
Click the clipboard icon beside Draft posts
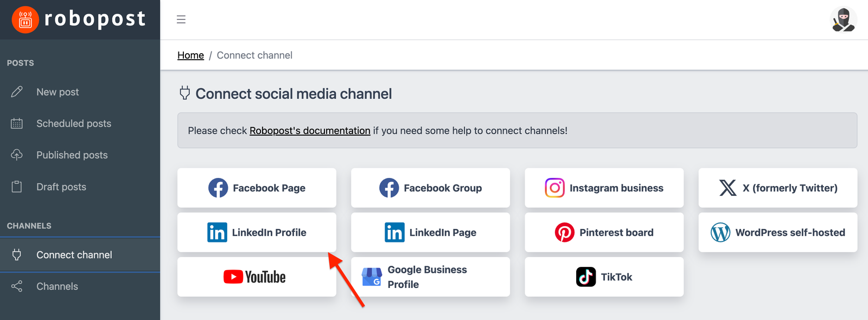(17, 187)
